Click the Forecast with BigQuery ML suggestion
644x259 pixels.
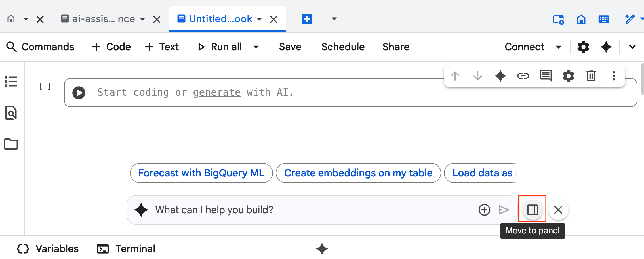(x=201, y=173)
